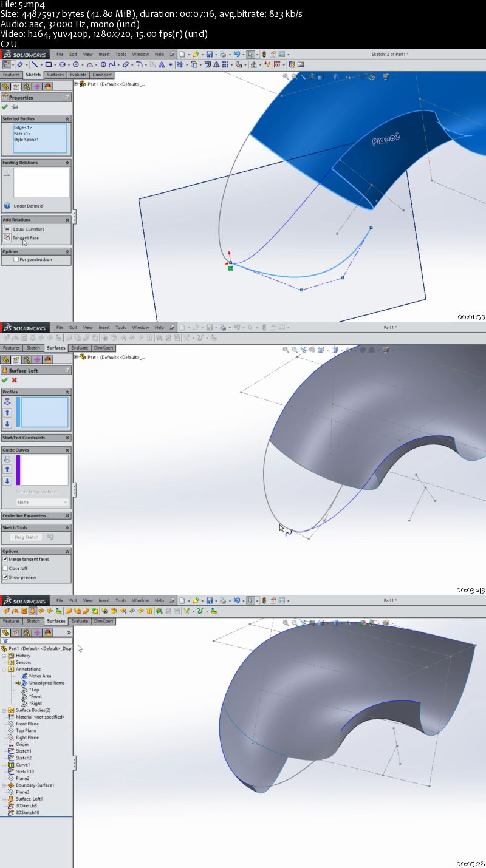Apply the Tangent Face relation
This screenshot has width=486, height=868.
pyautogui.click(x=26, y=238)
